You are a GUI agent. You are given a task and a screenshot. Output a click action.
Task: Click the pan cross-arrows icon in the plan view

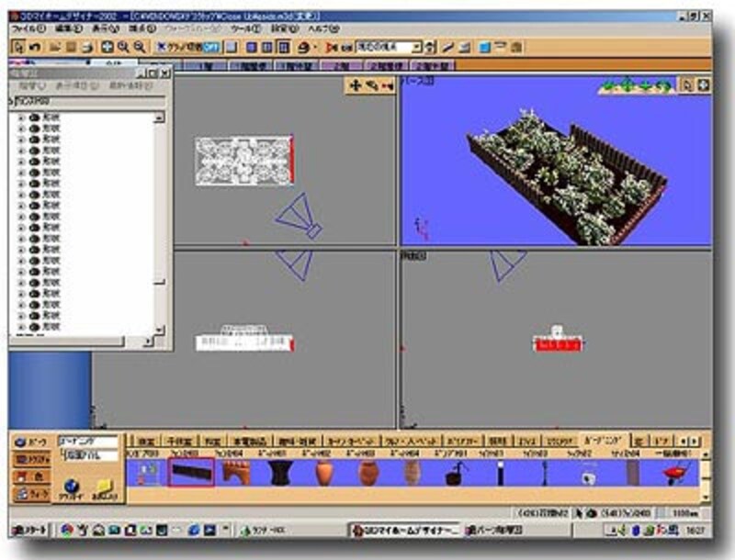355,85
